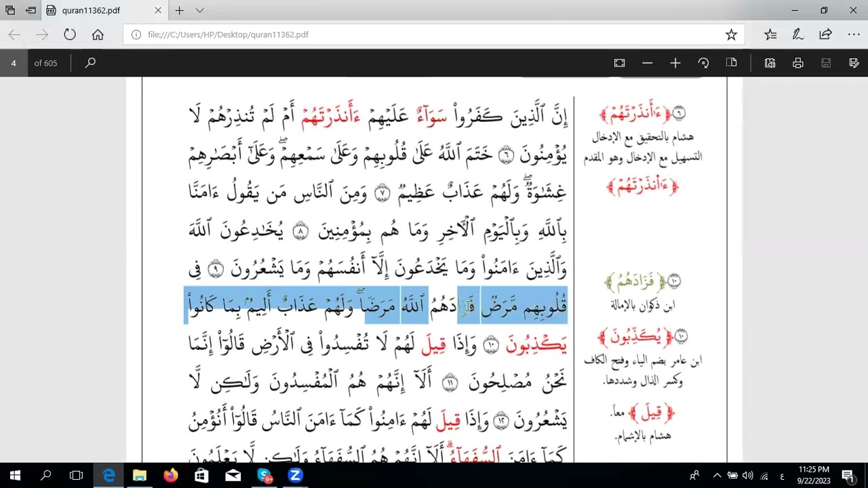Open the Windows Start menu
The height and width of the screenshot is (488, 868).
pyautogui.click(x=15, y=476)
